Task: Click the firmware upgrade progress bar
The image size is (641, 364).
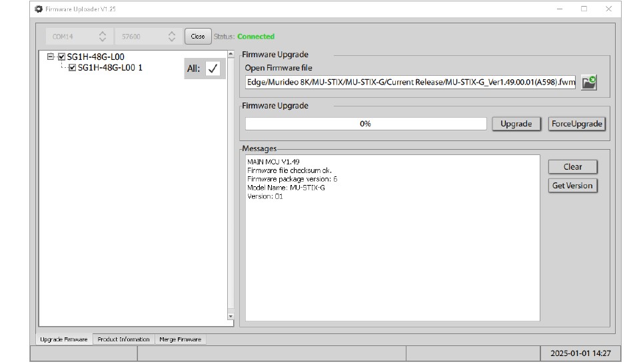Action: [x=365, y=124]
